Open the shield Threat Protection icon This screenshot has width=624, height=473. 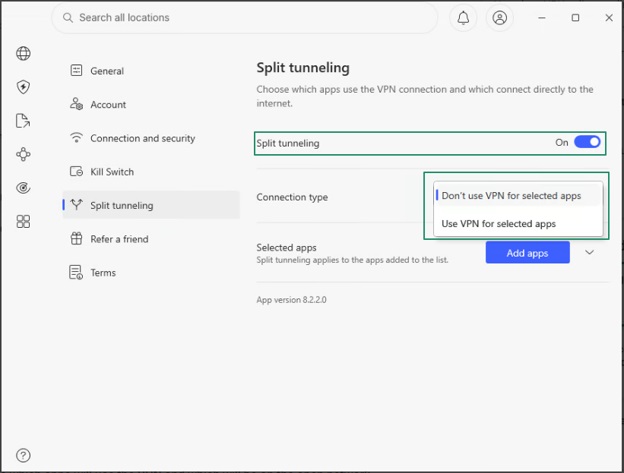(23, 87)
